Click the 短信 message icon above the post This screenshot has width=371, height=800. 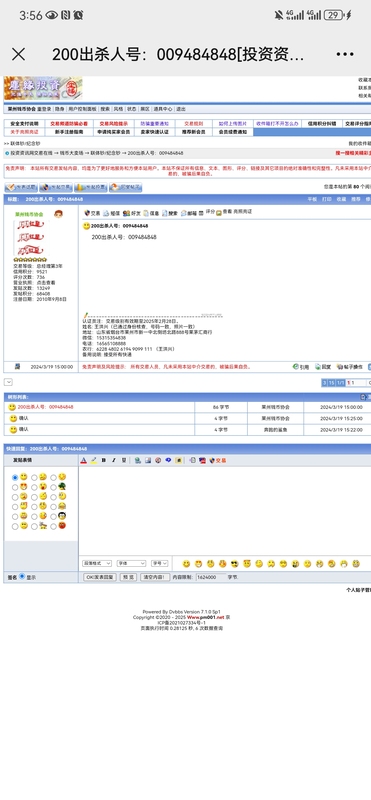pos(112,213)
